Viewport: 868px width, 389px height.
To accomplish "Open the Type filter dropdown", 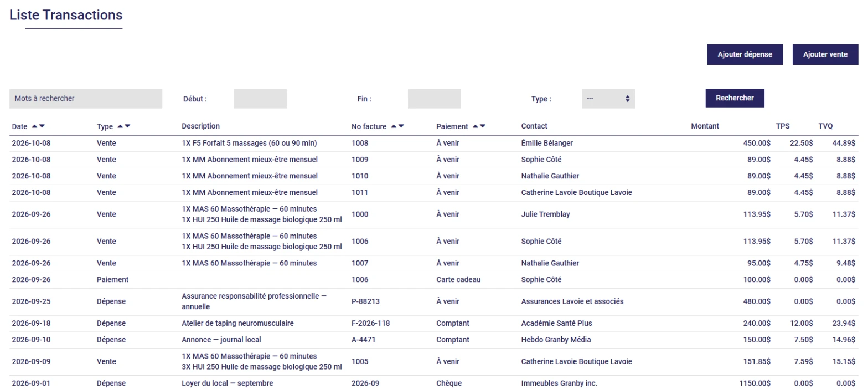I will pyautogui.click(x=608, y=99).
